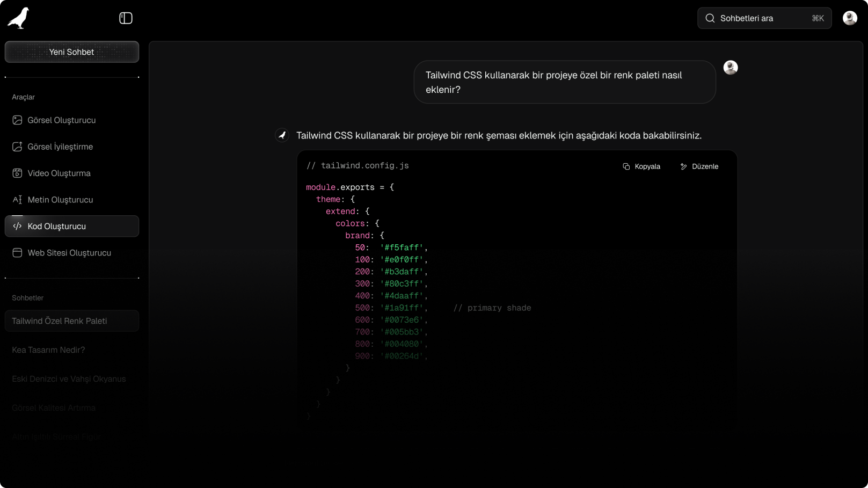Image resolution: width=868 pixels, height=488 pixels.
Task: Click the Sohbetler section heading
Action: [x=28, y=298]
